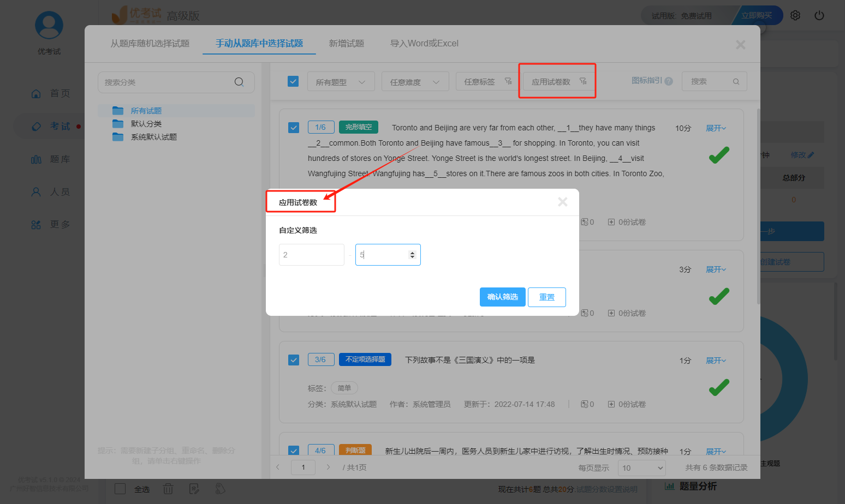Expand question 3/6 with 展开
Image resolution: width=845 pixels, height=504 pixels.
(716, 361)
